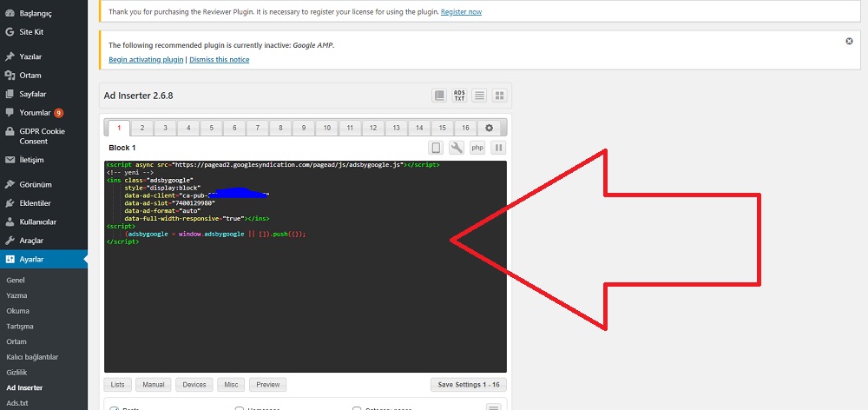Viewport: 868px width, 410px height.
Task: Click the Manual button
Action: (x=154, y=385)
